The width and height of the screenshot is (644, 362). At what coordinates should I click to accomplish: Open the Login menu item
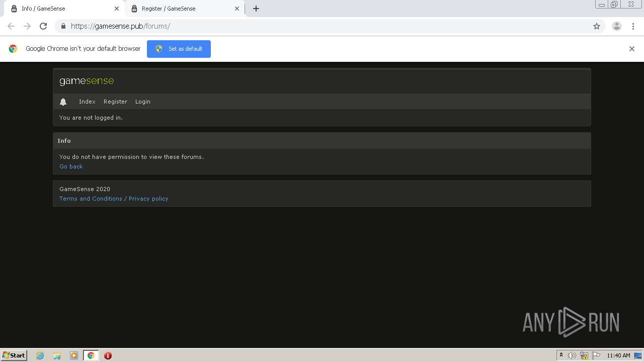click(x=143, y=102)
